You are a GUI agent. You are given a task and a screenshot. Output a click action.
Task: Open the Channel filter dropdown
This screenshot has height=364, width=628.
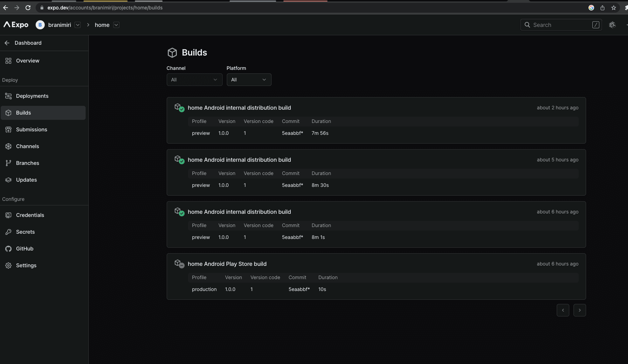[x=194, y=80]
